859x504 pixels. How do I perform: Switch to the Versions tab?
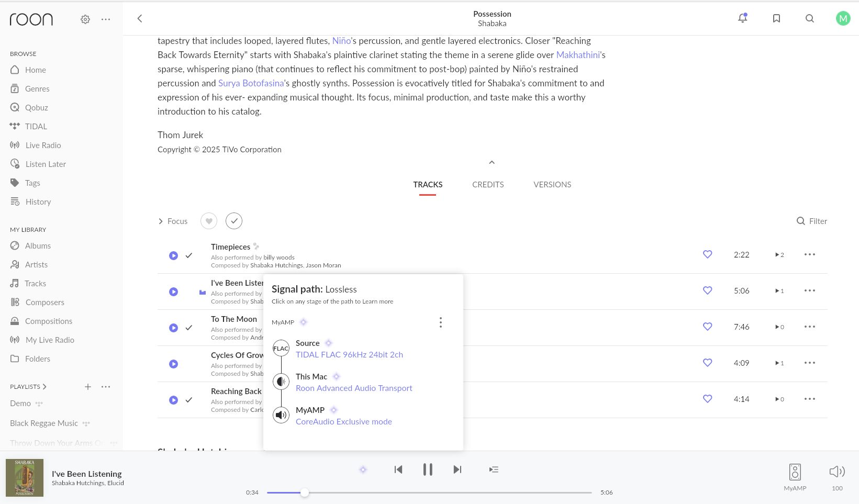coord(552,185)
